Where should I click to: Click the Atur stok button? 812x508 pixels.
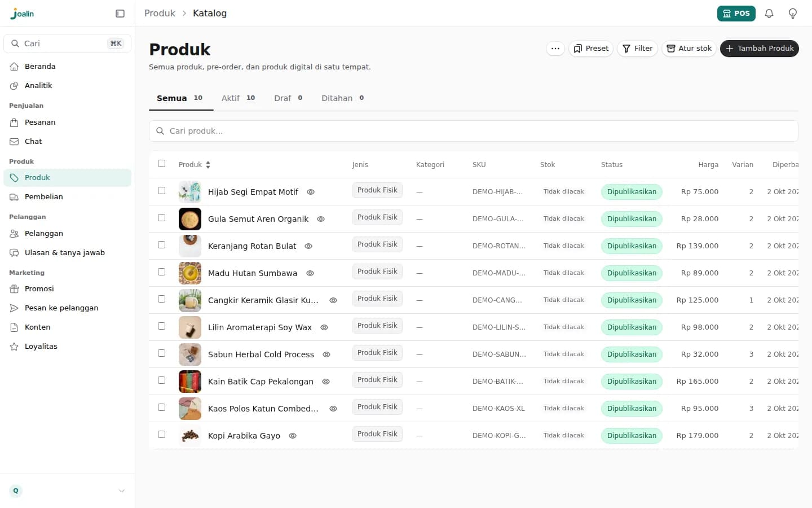[x=689, y=49]
